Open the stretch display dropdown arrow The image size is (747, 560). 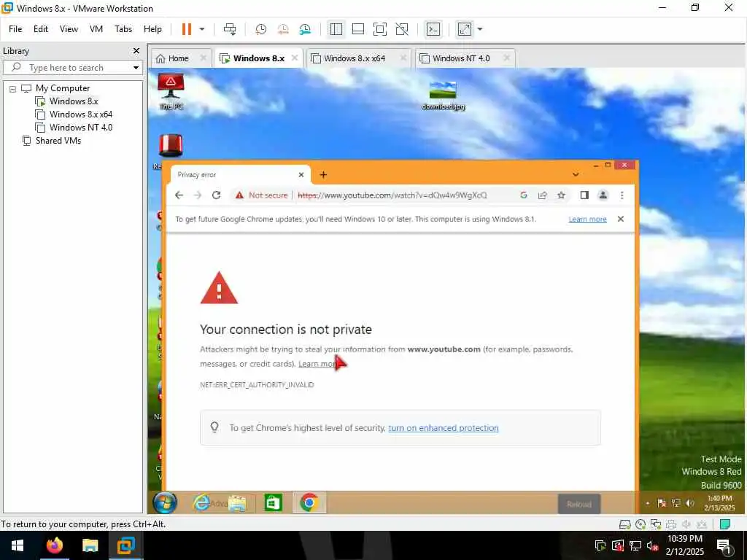coord(480,29)
